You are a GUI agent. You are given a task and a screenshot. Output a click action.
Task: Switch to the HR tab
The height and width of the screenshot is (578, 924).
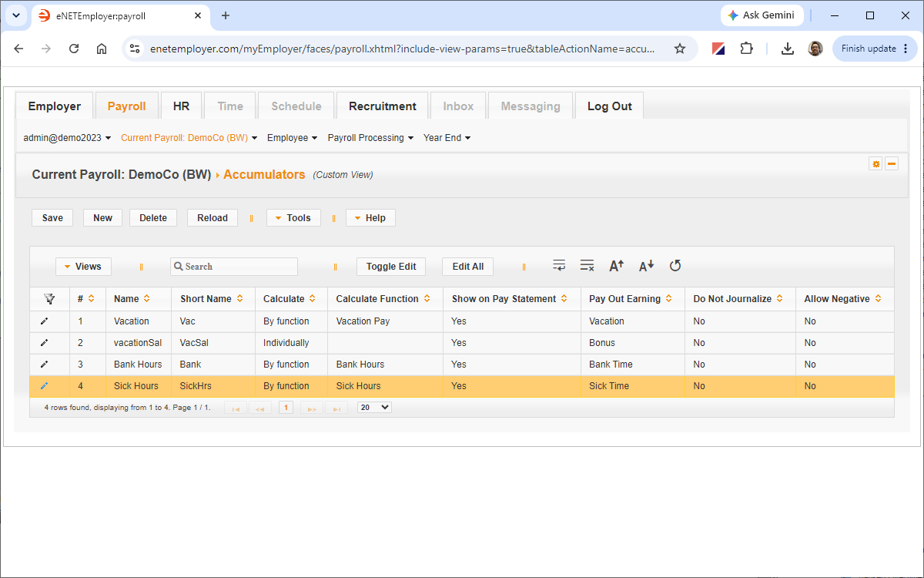coord(181,106)
